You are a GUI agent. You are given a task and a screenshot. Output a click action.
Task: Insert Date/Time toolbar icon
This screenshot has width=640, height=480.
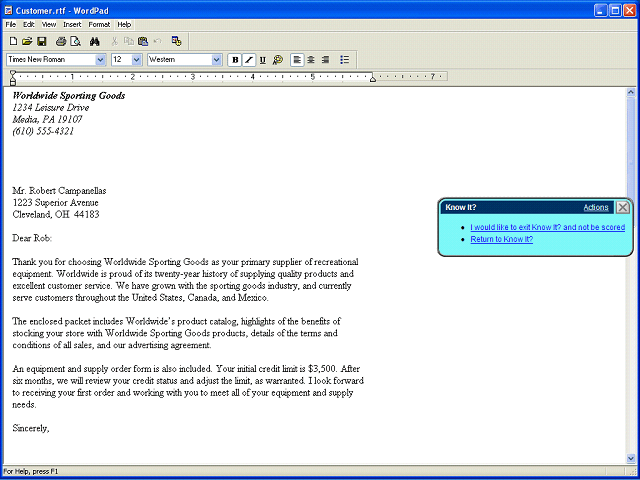[176, 41]
